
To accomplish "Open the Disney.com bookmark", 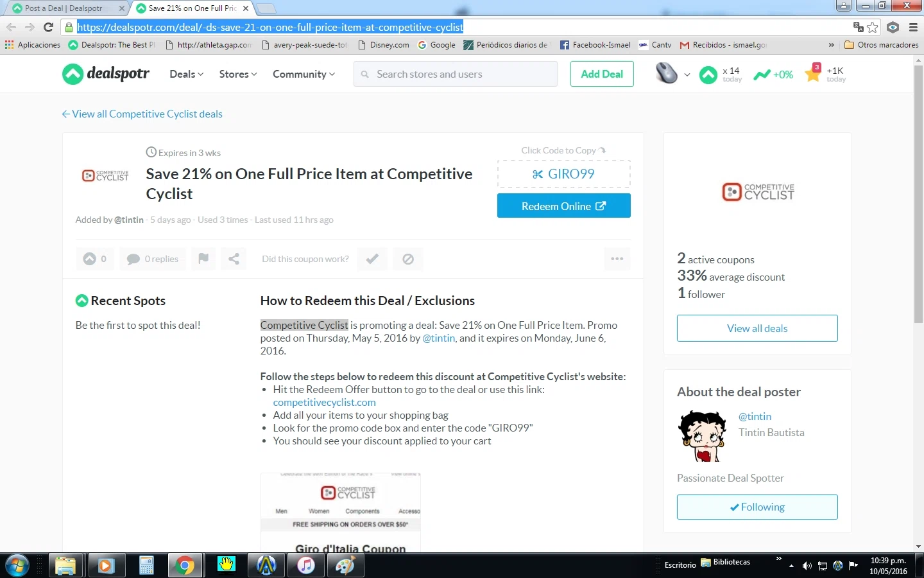I will coord(383,45).
